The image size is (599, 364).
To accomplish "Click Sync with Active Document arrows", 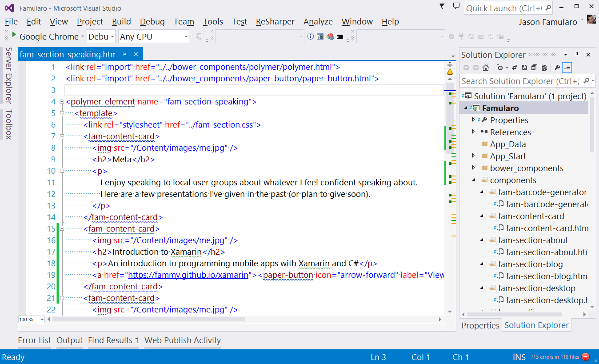I will click(515, 68).
